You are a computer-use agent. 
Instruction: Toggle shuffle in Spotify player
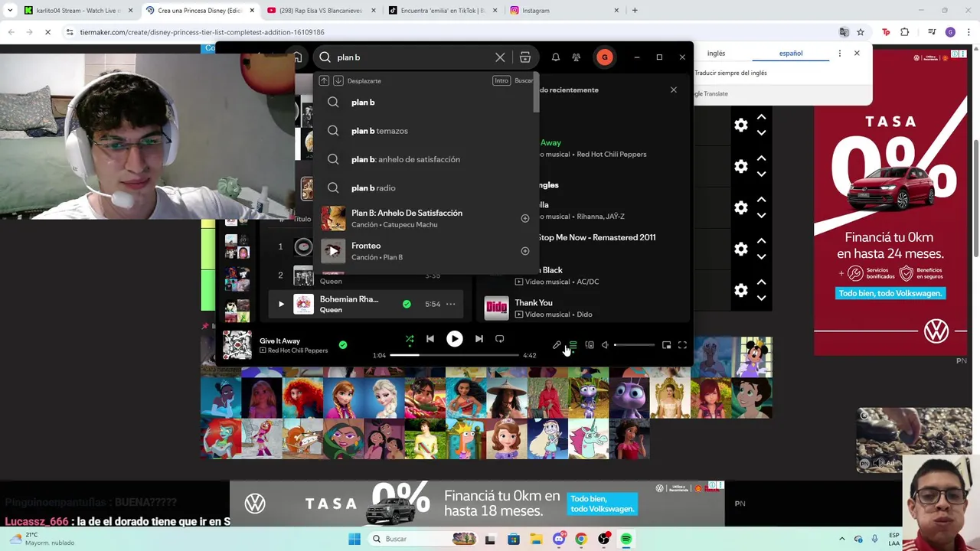click(410, 339)
